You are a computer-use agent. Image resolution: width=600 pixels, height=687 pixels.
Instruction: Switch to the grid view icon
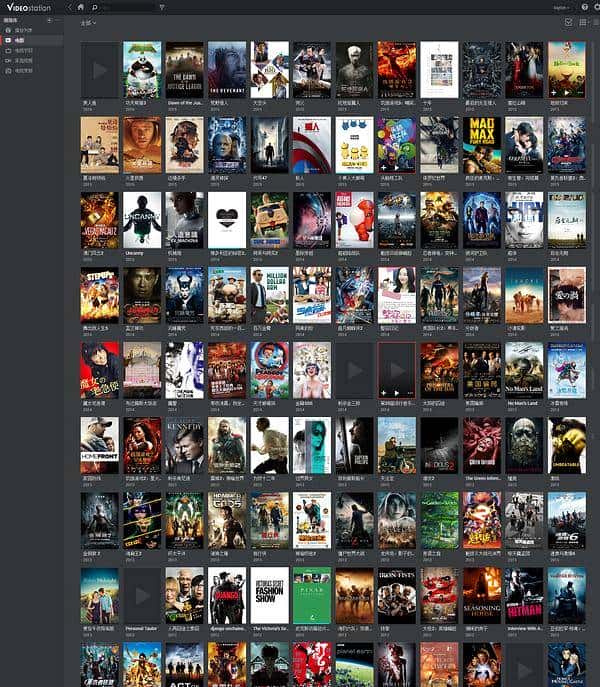tap(582, 22)
